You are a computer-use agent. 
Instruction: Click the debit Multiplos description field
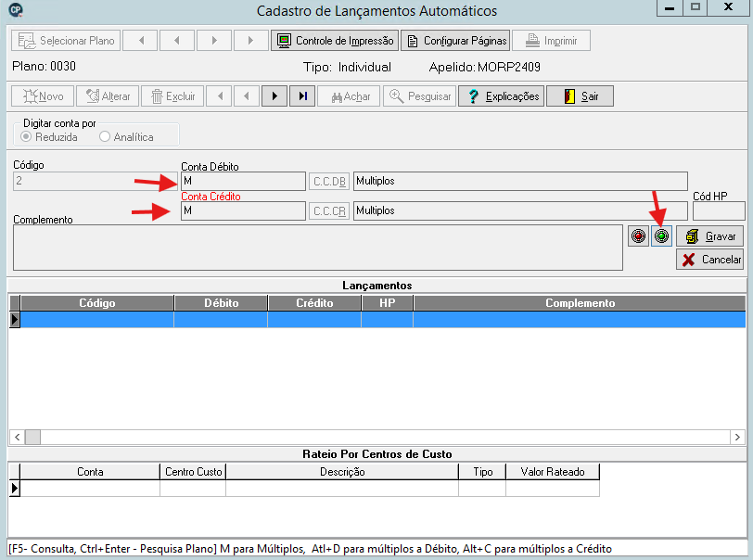click(x=520, y=181)
